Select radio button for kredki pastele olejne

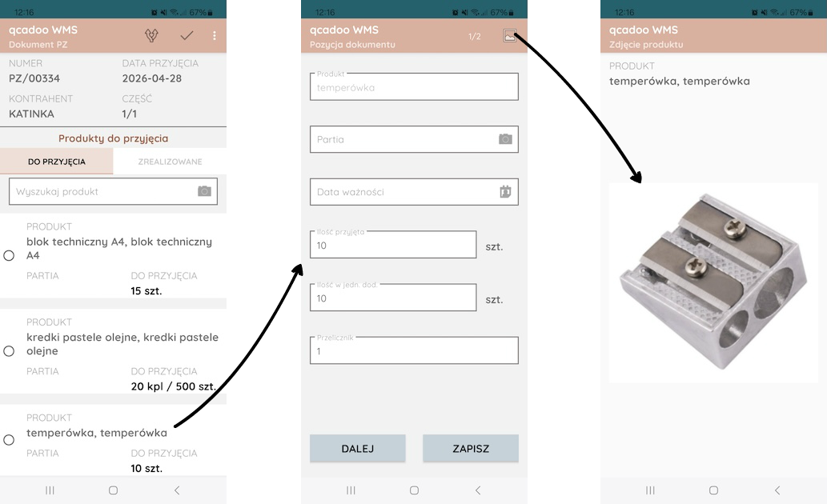tap(9, 351)
